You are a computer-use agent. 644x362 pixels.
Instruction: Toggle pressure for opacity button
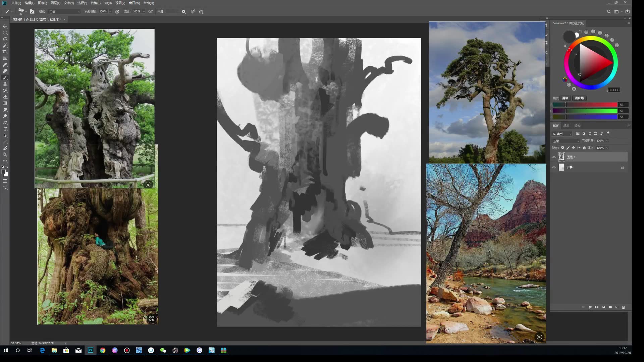(x=117, y=11)
